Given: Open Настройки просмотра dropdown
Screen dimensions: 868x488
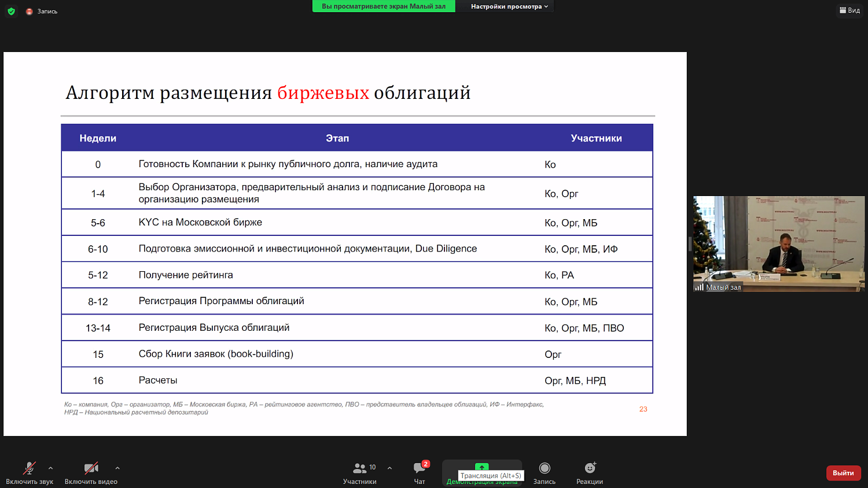Looking at the screenshot, I should (x=509, y=6).
